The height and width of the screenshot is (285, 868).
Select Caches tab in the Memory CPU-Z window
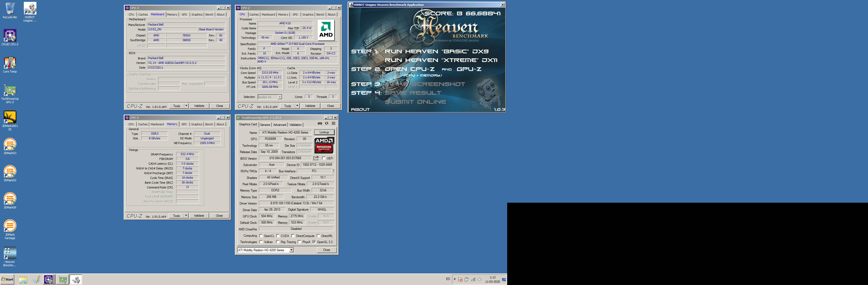coord(143,125)
